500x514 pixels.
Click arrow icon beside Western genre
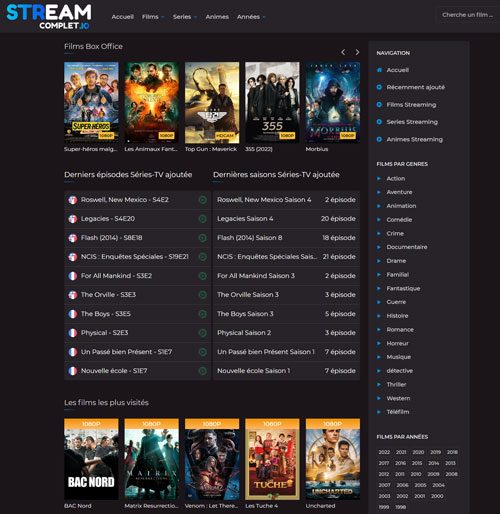(379, 398)
